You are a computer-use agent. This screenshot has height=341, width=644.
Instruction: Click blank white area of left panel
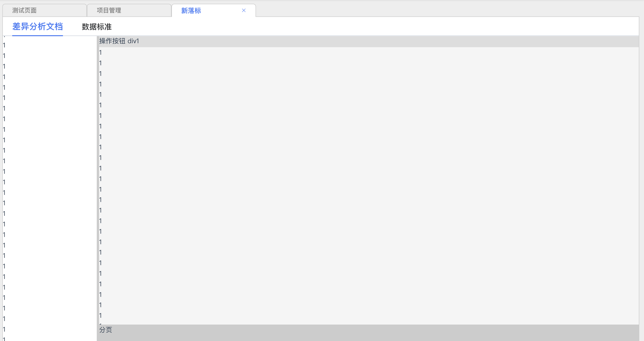(50, 175)
